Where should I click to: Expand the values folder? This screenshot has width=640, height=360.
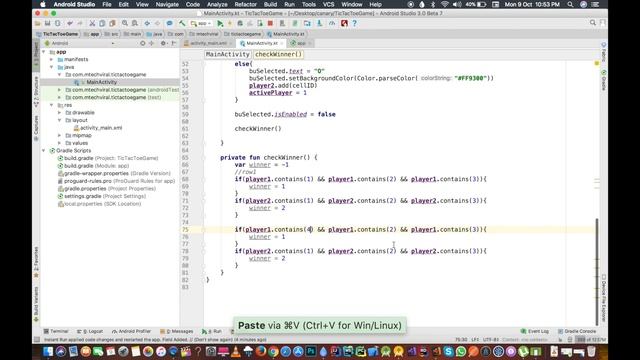60,143
